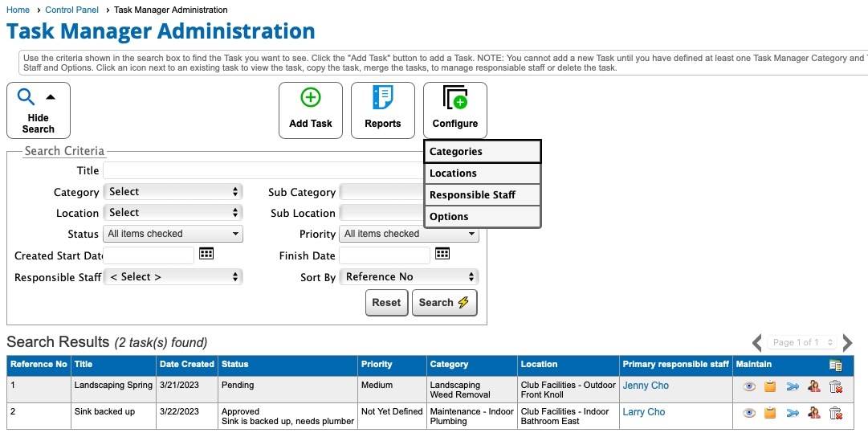The width and height of the screenshot is (868, 441).
Task: Open the Sort By dropdown
Action: 409,276
